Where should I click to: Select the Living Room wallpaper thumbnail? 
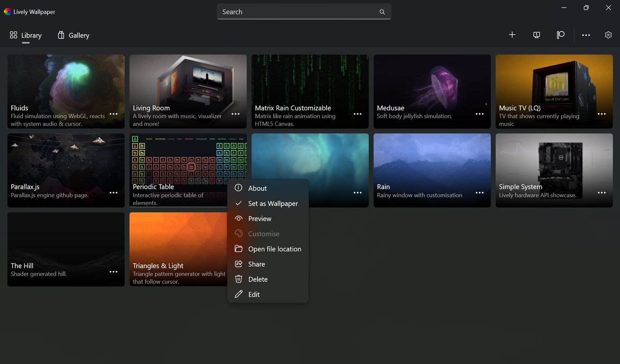point(188,91)
